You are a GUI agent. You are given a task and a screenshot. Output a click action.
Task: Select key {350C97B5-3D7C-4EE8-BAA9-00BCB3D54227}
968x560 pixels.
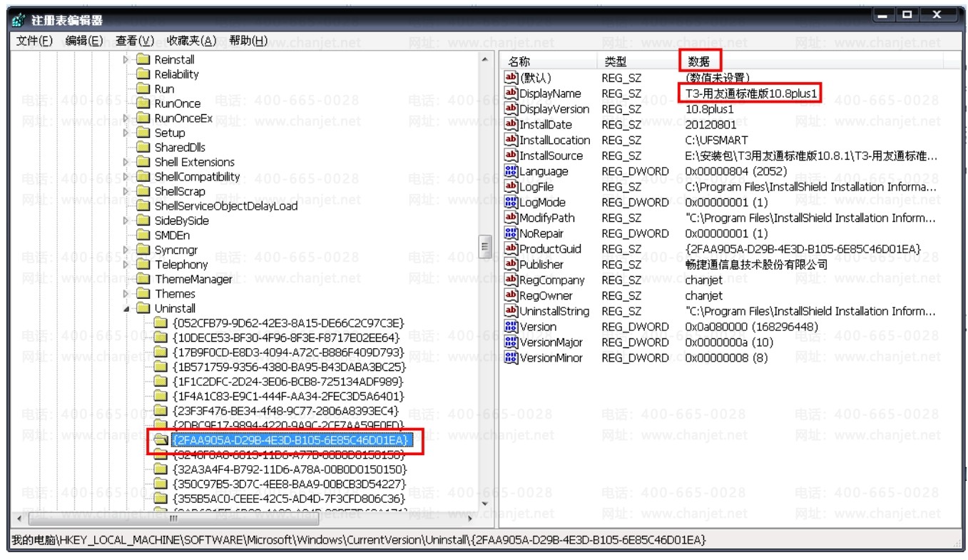click(289, 484)
